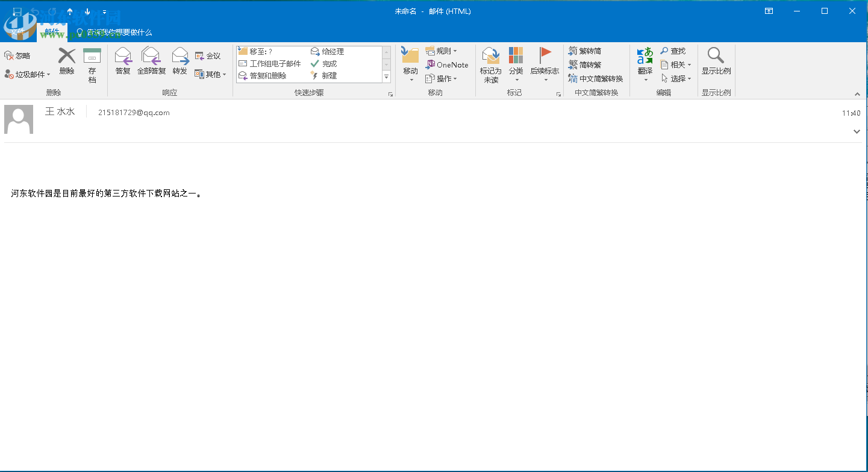Click the Meeting (会议) reply button
Screen dimensions: 868x472
tap(208, 55)
